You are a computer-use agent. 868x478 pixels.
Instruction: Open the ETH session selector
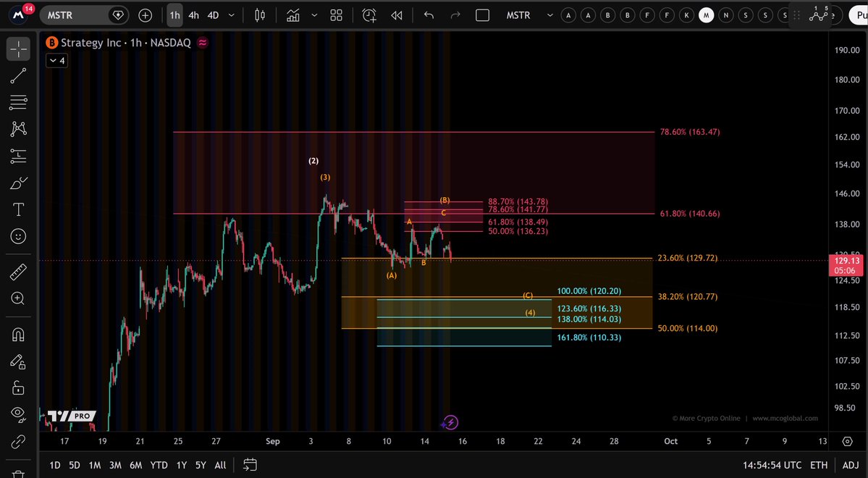(x=819, y=465)
